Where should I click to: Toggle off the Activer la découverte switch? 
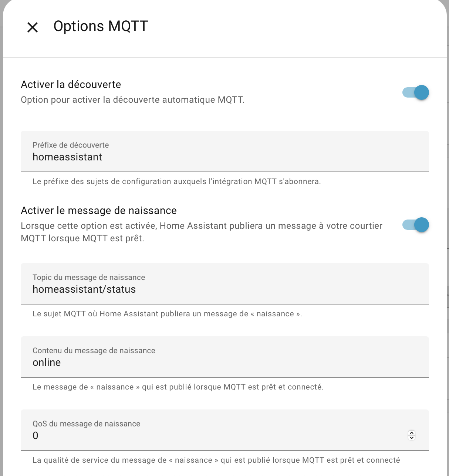pos(415,92)
